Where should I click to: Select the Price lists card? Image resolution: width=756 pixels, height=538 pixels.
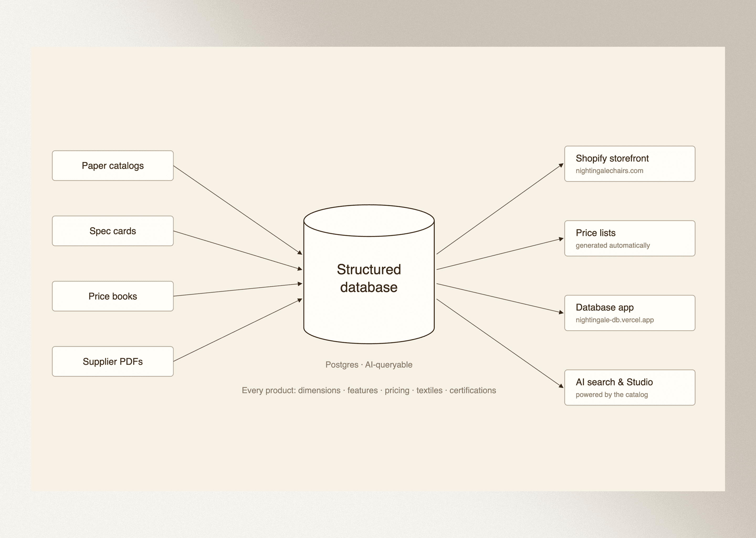click(x=629, y=238)
